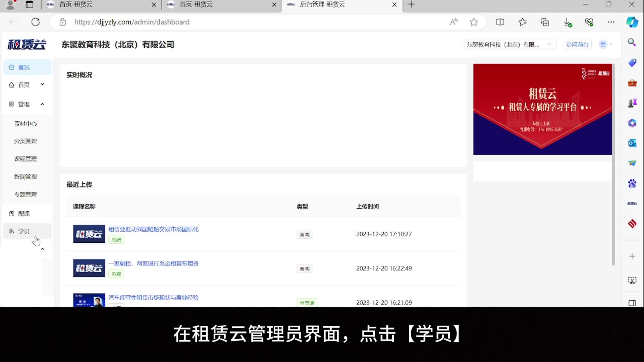Click the 2023-12-20 17:10:27 timestamp

click(x=384, y=234)
